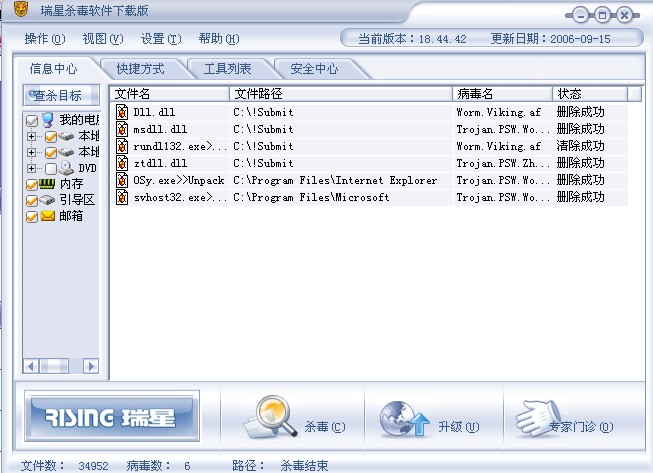Image resolution: width=653 pixels, height=473 pixels.
Task: Click Trojan.PSW.Zh... virus name cell
Action: (503, 163)
